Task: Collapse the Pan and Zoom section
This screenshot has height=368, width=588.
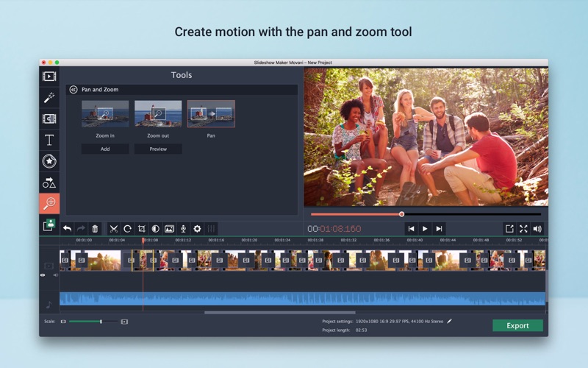Action: coord(73,90)
